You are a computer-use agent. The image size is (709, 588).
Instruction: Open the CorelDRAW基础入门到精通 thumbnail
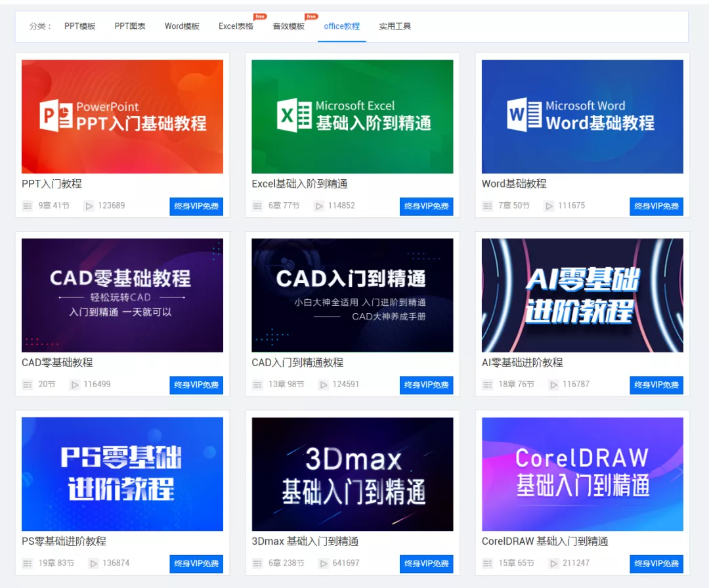(582, 474)
